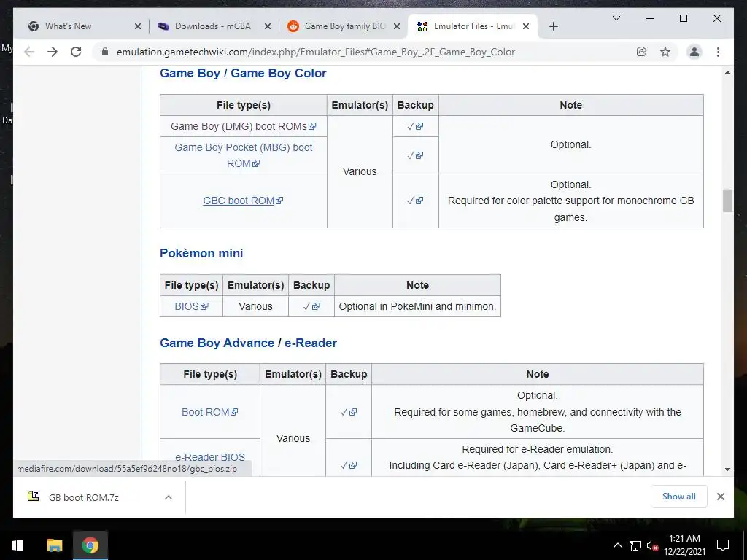Click the Game Boy / Game Boy Color heading

click(x=243, y=74)
